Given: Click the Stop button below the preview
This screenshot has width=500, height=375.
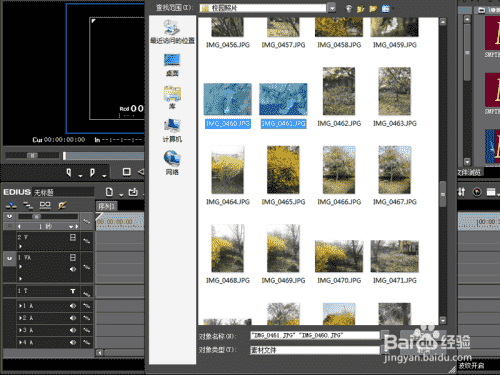Looking at the screenshot, I should click(x=126, y=172).
